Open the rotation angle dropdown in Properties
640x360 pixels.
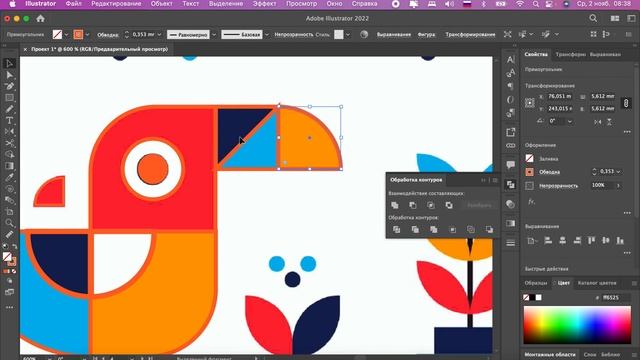[570, 122]
